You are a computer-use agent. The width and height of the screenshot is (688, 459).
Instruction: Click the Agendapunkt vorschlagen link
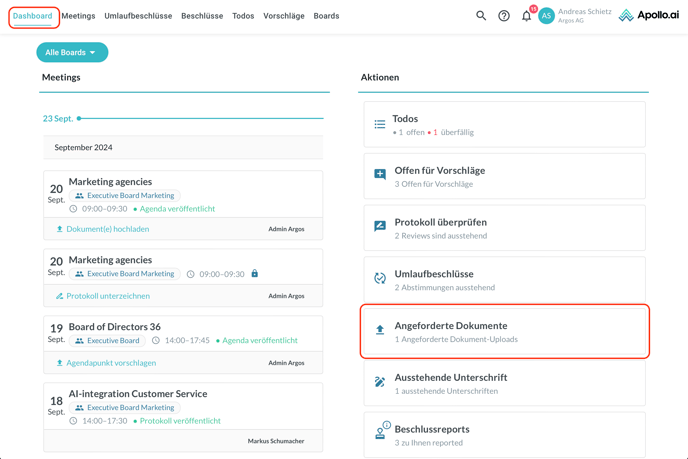click(x=111, y=363)
